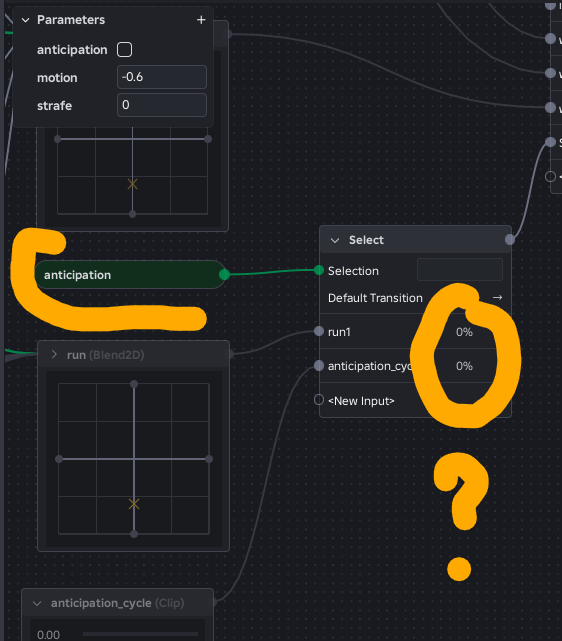Viewport: 562px width, 641px height.
Task: Click the anticipation_cycle clip timeline bar
Action: [143, 634]
